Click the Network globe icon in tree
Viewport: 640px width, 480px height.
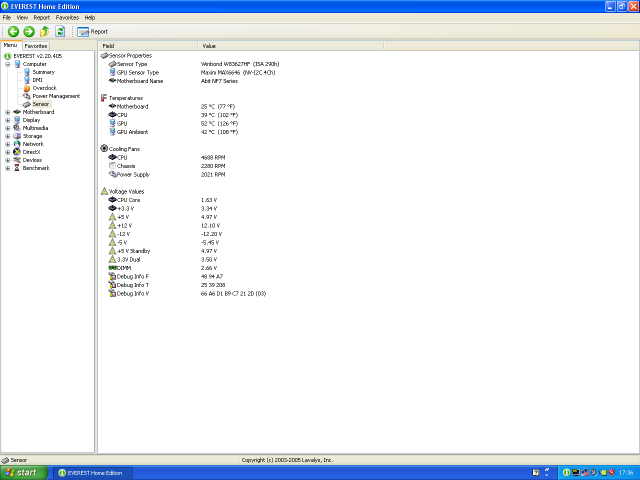pyautogui.click(x=17, y=144)
